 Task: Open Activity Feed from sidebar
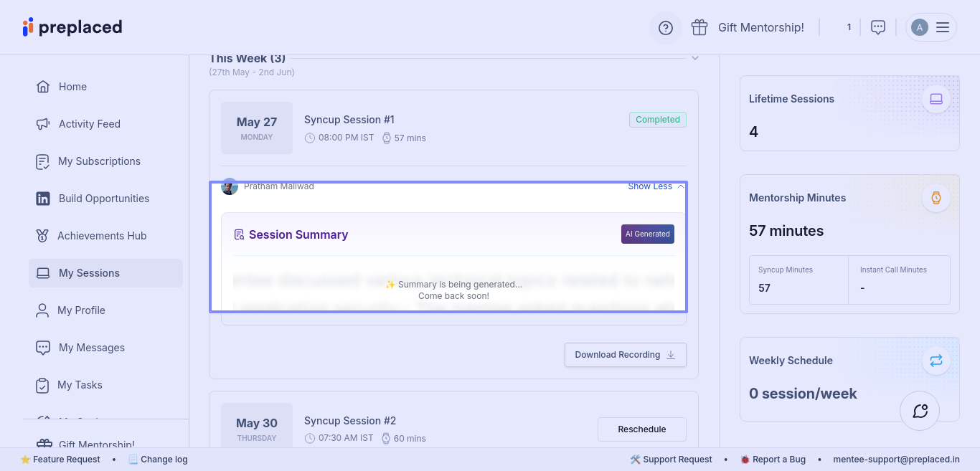tap(89, 124)
